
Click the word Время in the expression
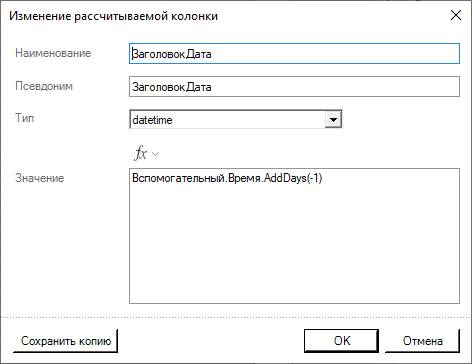pos(245,178)
